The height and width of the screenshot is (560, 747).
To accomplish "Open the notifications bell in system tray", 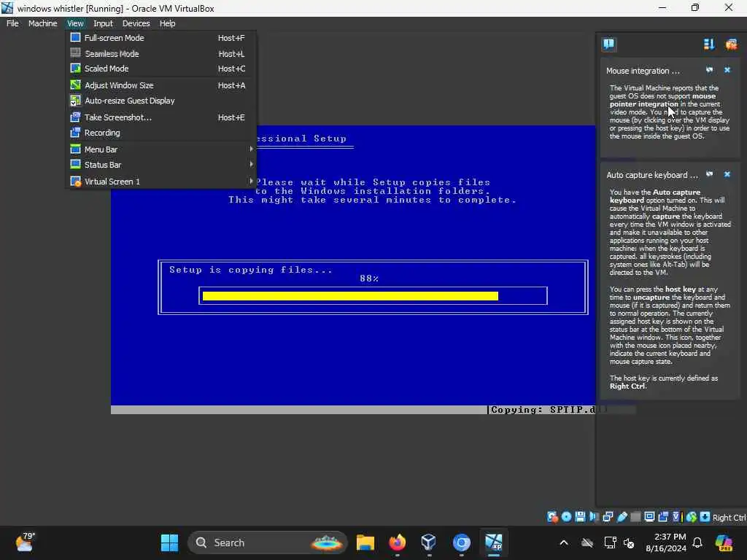I will click(697, 542).
